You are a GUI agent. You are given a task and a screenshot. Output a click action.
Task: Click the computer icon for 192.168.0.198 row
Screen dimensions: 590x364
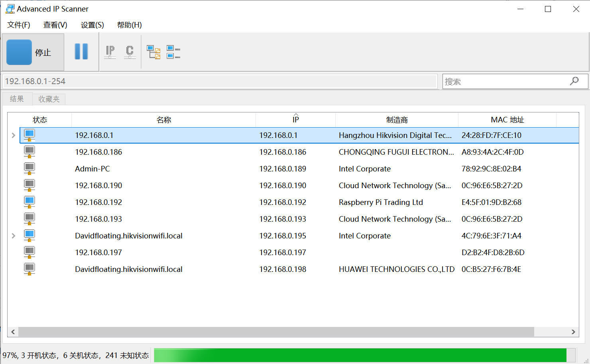(29, 269)
